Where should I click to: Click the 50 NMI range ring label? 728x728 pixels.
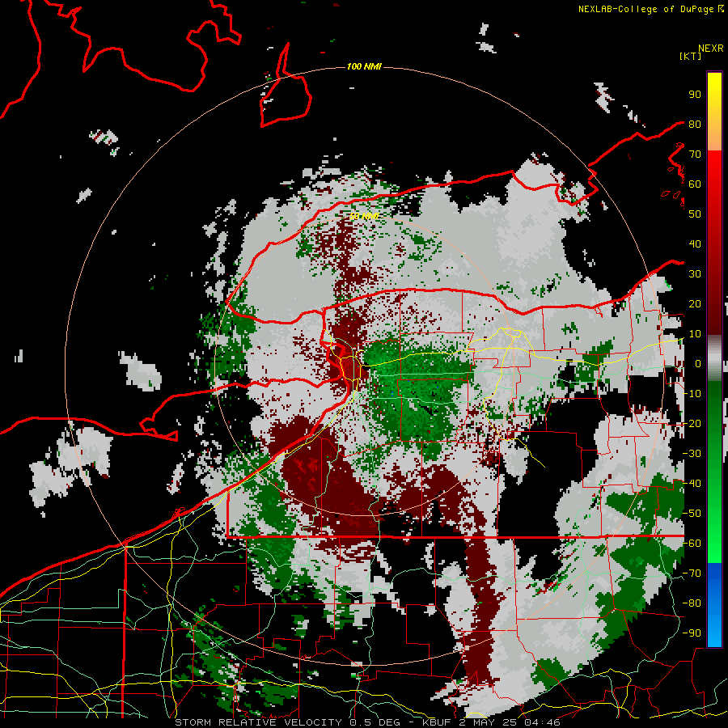click(x=364, y=216)
